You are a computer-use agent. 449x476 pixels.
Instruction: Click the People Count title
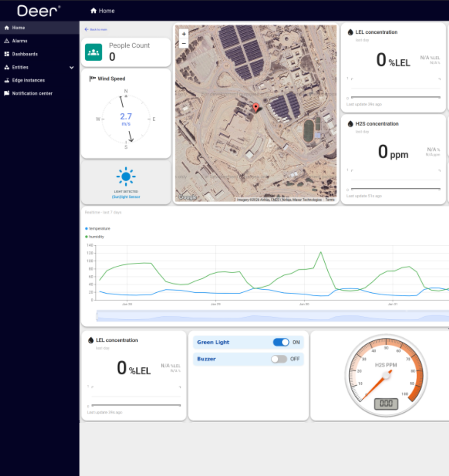[x=129, y=45]
